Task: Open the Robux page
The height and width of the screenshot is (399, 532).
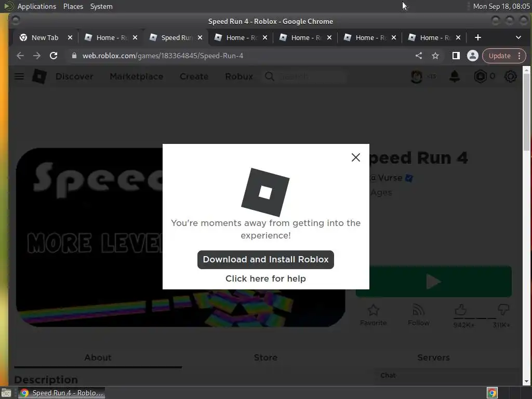Action: (239, 76)
